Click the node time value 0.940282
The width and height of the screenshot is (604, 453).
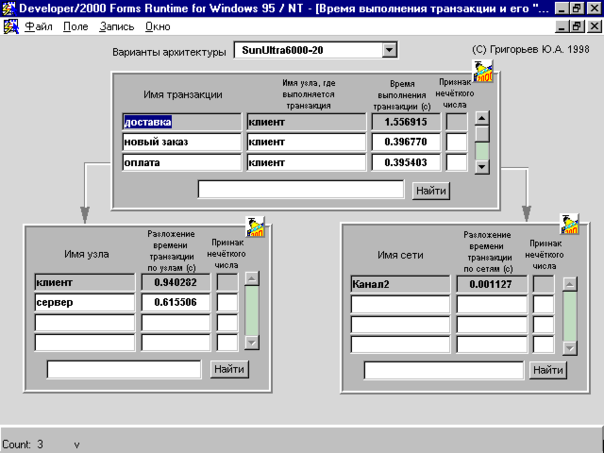[176, 282]
